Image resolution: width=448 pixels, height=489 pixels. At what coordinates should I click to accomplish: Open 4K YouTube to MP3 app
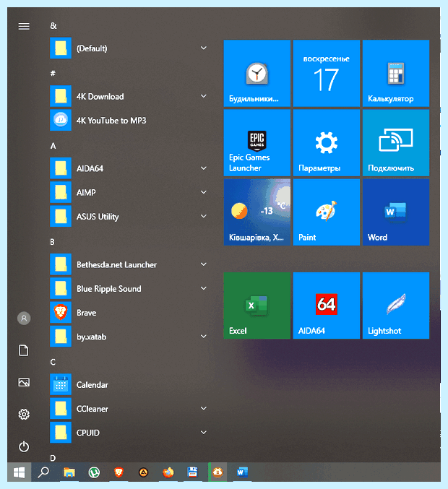point(129,121)
